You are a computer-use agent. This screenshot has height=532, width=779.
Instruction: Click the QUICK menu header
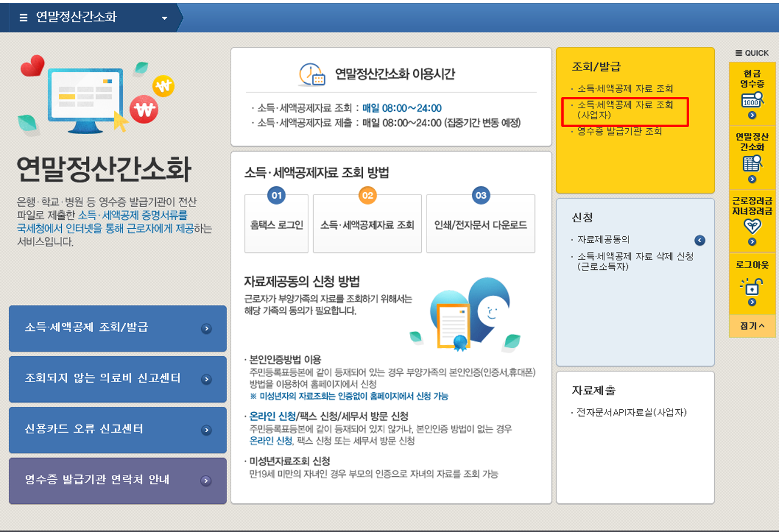click(x=752, y=53)
